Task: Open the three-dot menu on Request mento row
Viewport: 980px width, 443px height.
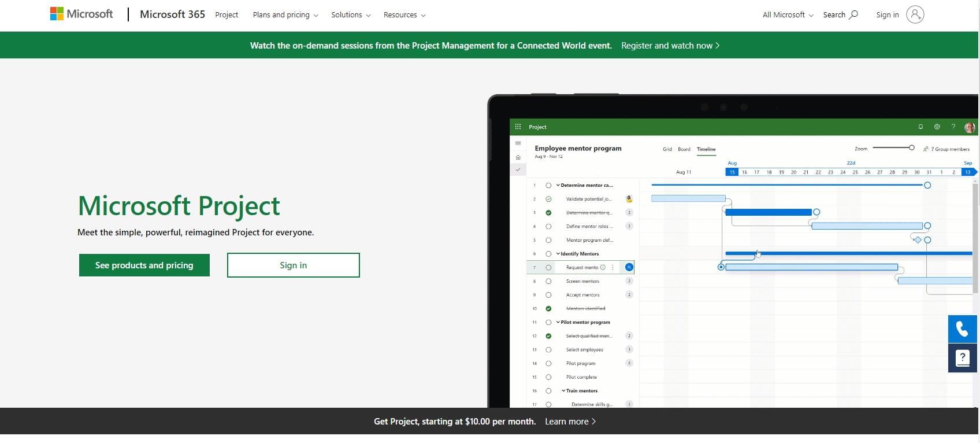Action: pos(612,267)
